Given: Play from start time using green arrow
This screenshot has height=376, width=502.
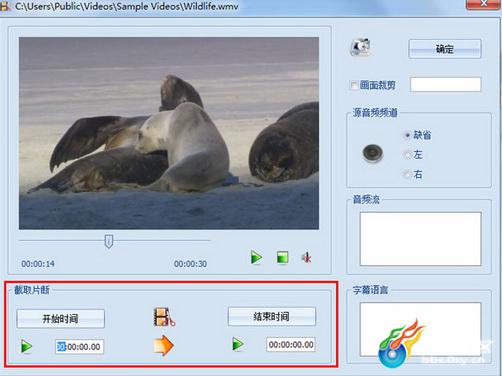Looking at the screenshot, I should 26,346.
